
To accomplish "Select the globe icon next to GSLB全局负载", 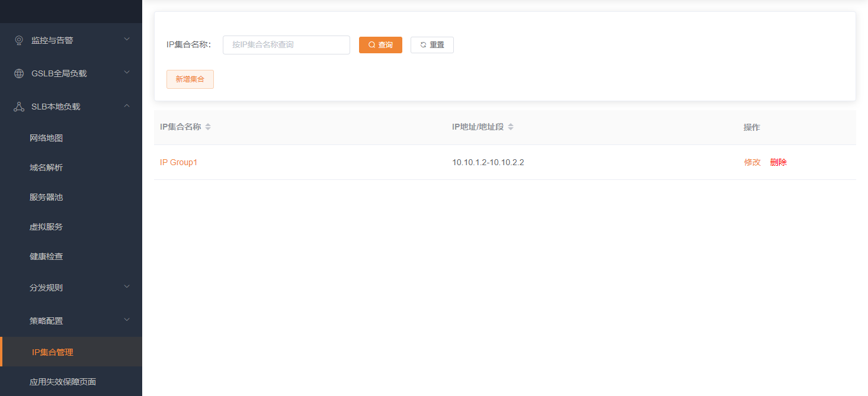I will (18, 73).
